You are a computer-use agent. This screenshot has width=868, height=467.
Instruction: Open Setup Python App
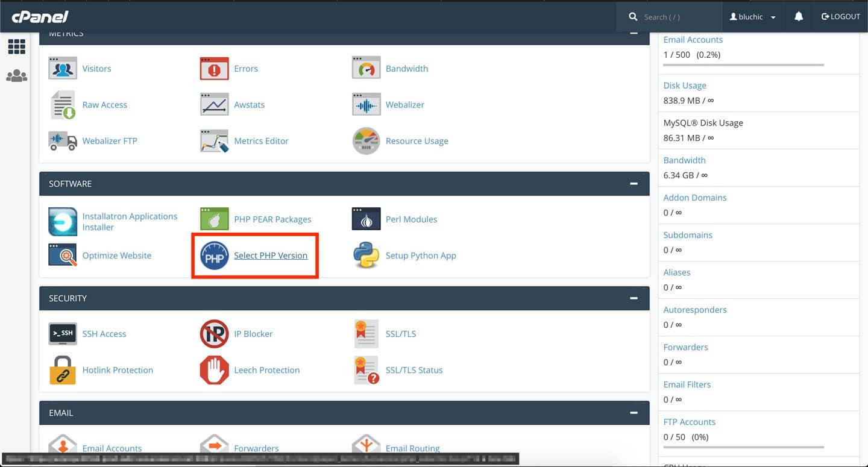pos(421,255)
